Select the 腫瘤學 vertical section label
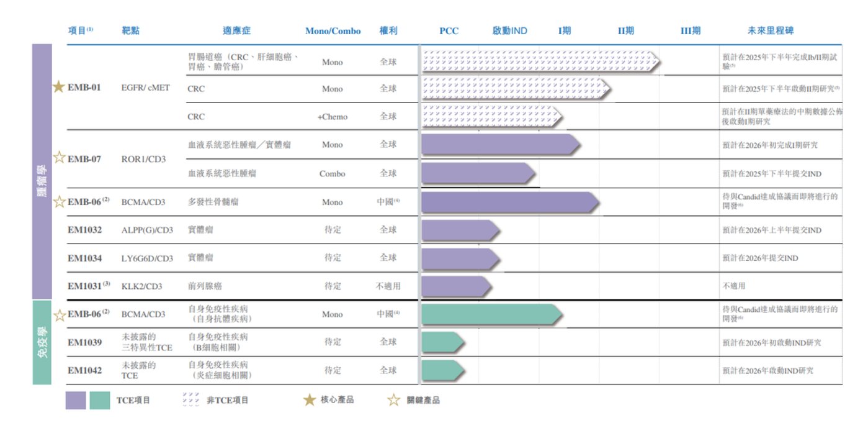Screen dimensions: 868x423 tap(42, 170)
